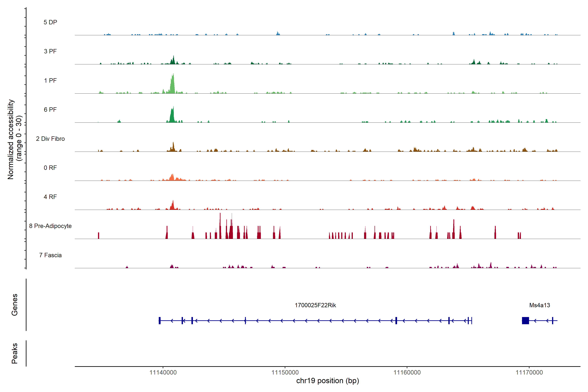Click the 8 Pre-Adipocyte track label
The image size is (588, 392).
(x=50, y=226)
